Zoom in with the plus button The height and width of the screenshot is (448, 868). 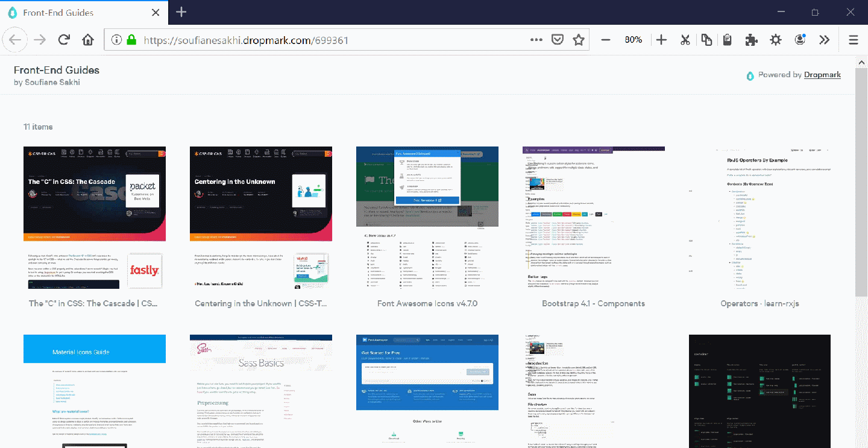[661, 40]
